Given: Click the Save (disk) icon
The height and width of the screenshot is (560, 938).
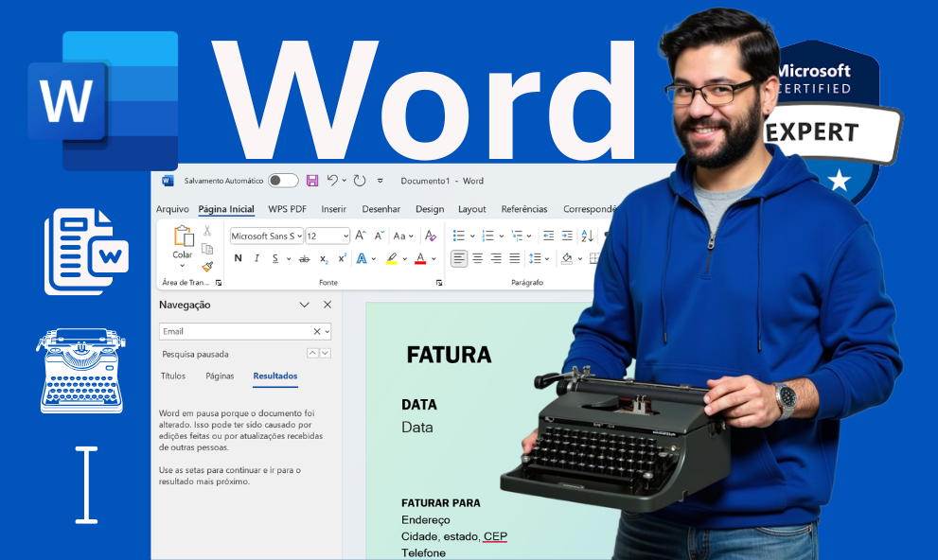Looking at the screenshot, I should pyautogui.click(x=312, y=181).
